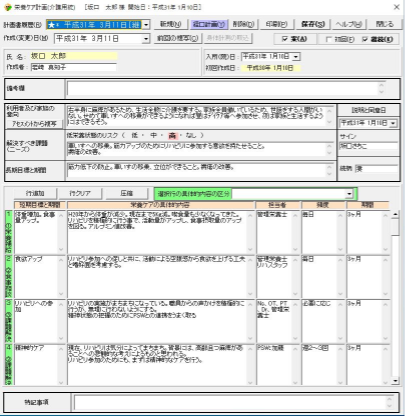Click the purple-highlighted 計画(Y) button
The height and width of the screenshot is (416, 405).
click(209, 24)
